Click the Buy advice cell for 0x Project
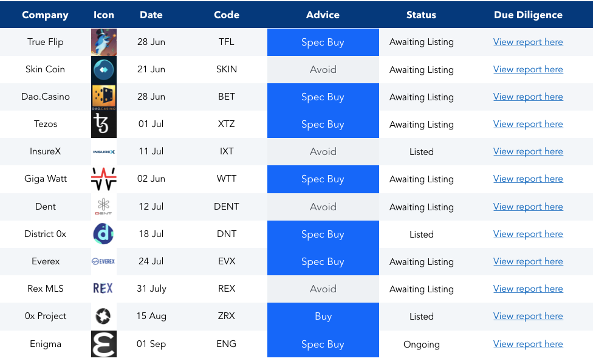This screenshot has height=364, width=593. pyautogui.click(x=323, y=316)
